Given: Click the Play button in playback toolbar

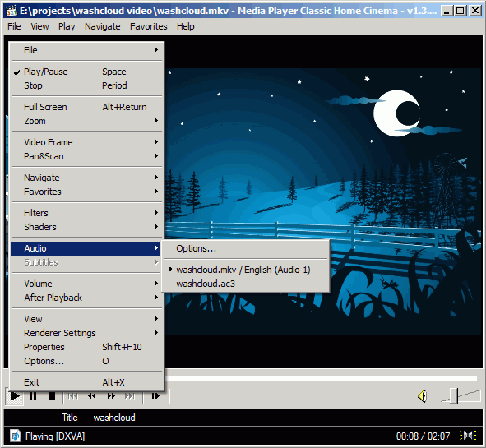Looking at the screenshot, I should [x=14, y=396].
